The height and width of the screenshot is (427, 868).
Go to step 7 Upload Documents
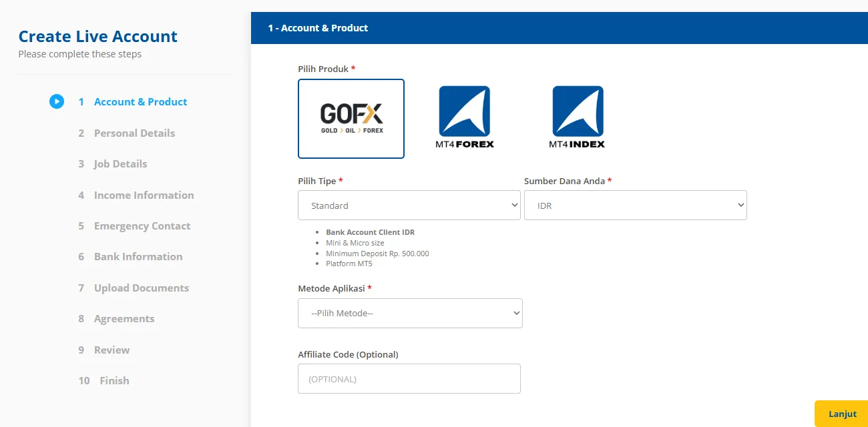(x=134, y=288)
